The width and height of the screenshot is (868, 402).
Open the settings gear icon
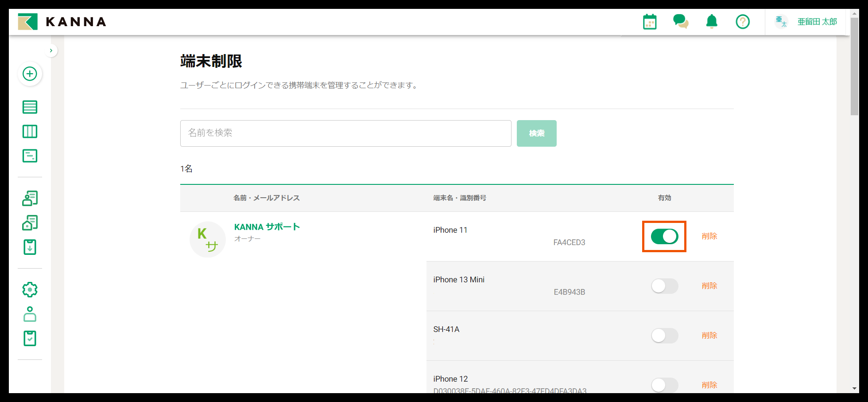coord(30,289)
